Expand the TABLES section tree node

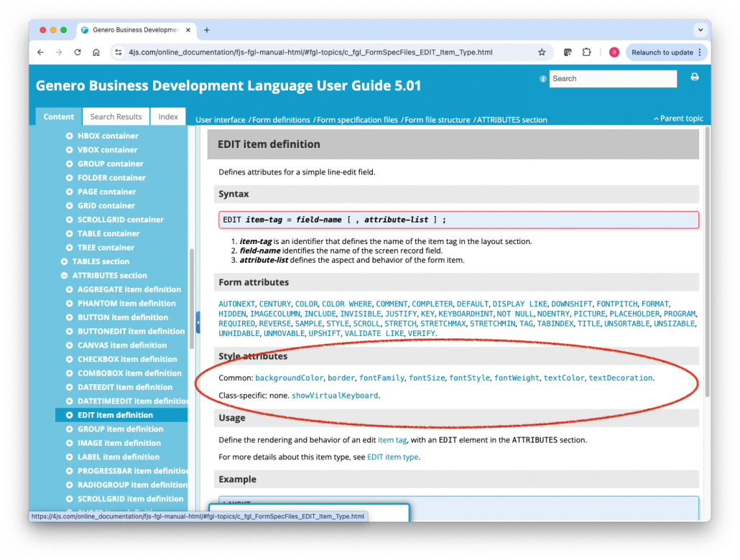(x=64, y=261)
